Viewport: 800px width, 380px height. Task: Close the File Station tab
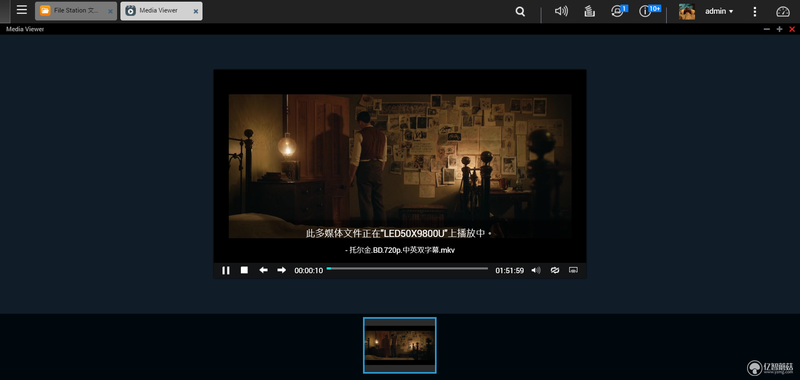point(110,11)
